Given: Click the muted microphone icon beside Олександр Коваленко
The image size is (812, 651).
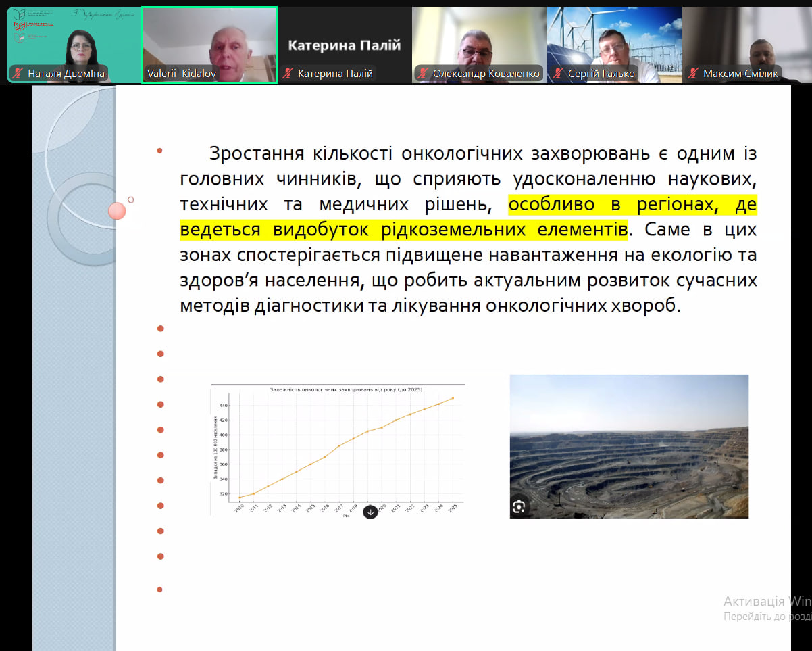Looking at the screenshot, I should [x=423, y=74].
